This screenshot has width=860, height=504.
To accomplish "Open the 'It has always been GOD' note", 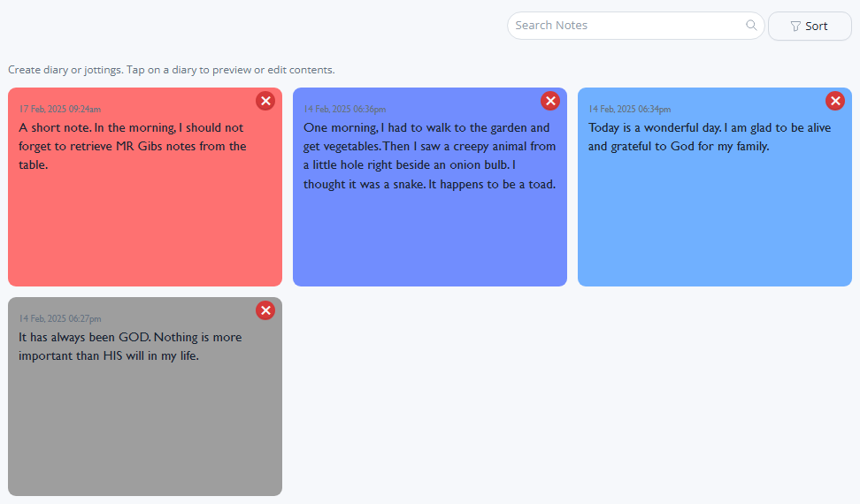I will (x=130, y=347).
